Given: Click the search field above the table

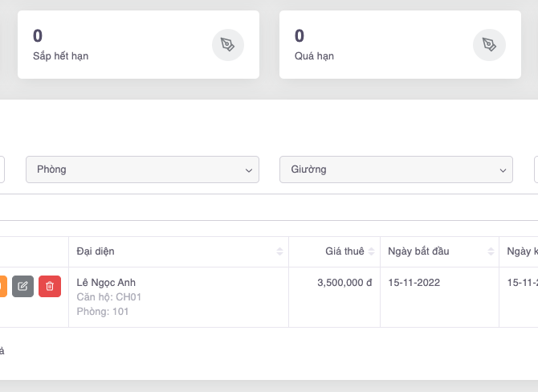Looking at the screenshot, I should pos(241,207).
